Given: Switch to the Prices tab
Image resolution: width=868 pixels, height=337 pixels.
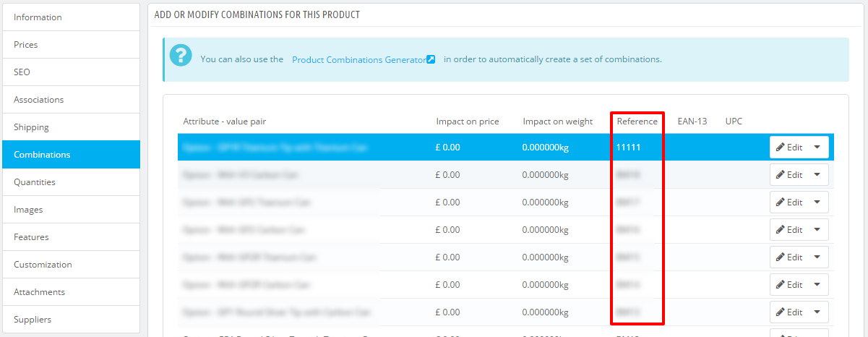Looking at the screenshot, I should [71, 45].
